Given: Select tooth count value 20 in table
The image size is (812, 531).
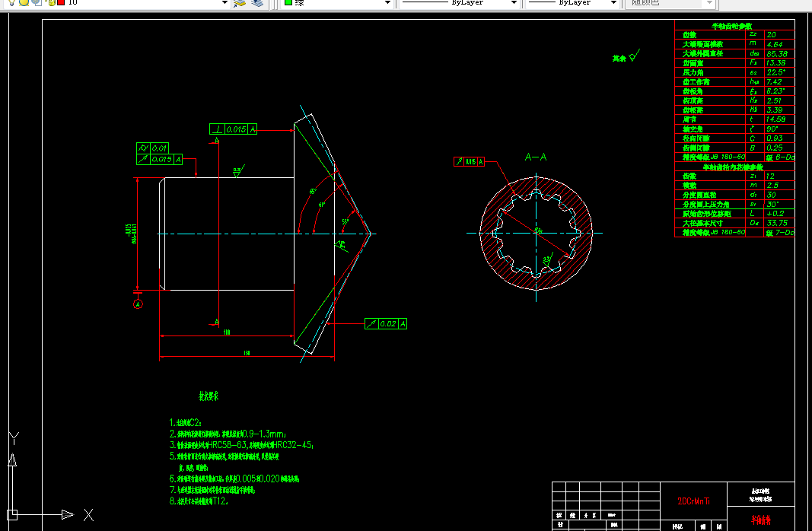Looking at the screenshot, I should pos(772,35).
